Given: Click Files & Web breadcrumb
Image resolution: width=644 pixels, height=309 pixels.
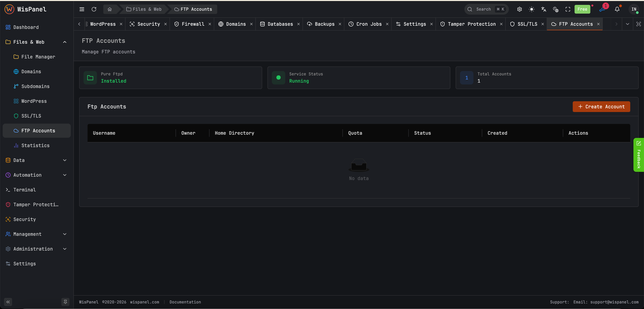Looking at the screenshot, I should [x=144, y=9].
